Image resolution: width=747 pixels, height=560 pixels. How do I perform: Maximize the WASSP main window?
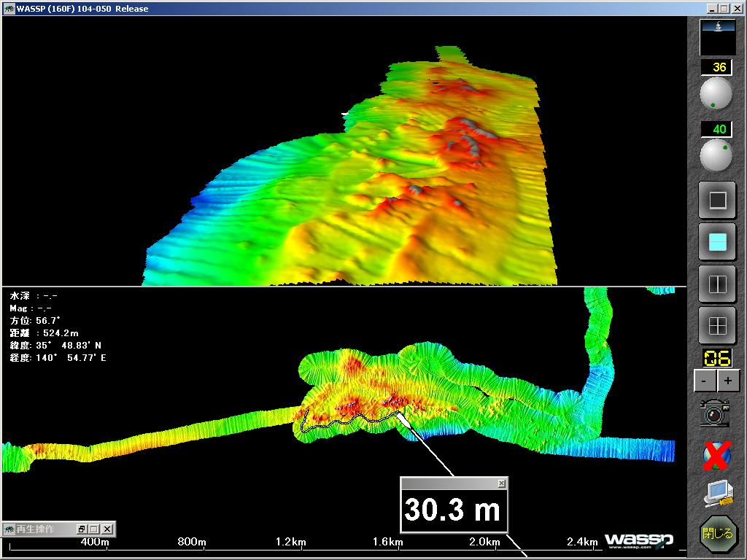tap(724, 9)
